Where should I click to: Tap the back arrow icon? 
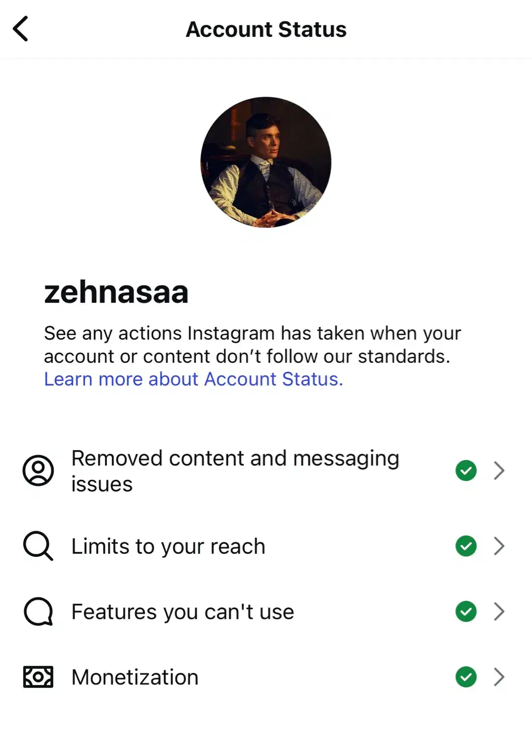[x=21, y=29]
